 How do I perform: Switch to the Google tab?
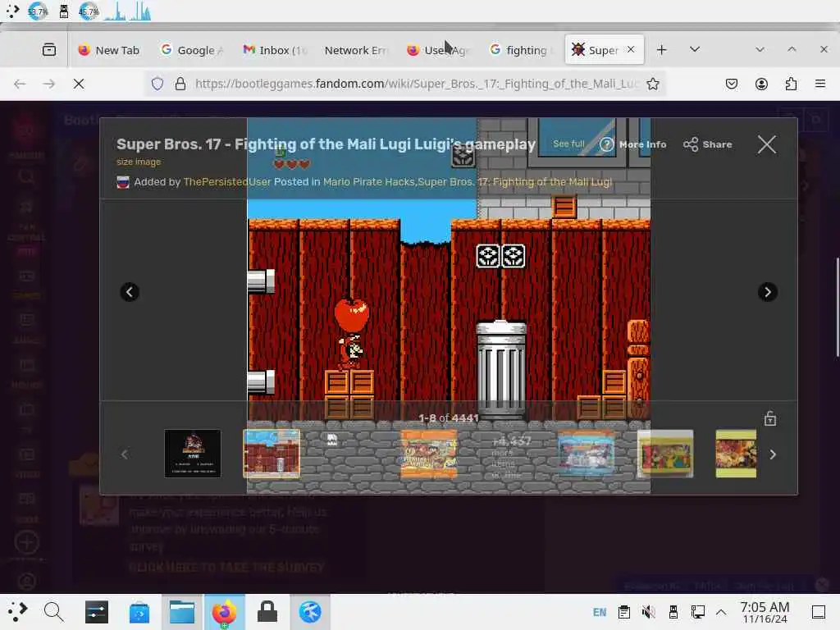click(x=191, y=50)
